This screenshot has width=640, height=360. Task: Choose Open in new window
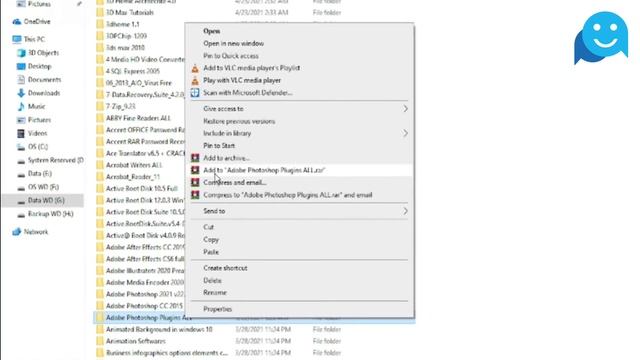point(233,43)
